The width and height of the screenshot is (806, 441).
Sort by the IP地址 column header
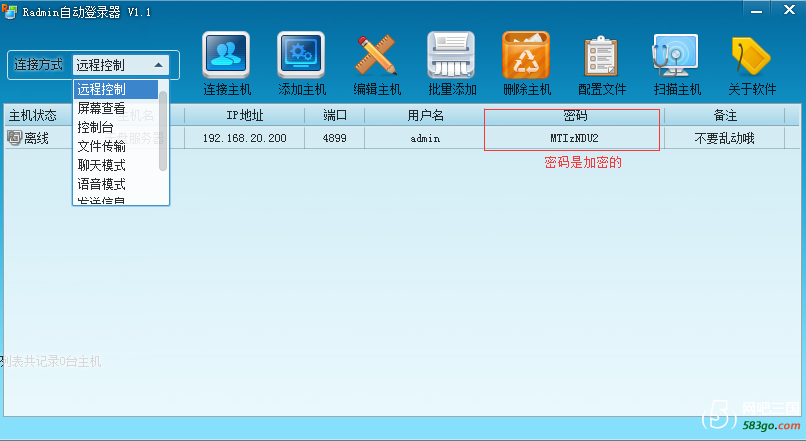[245, 116]
